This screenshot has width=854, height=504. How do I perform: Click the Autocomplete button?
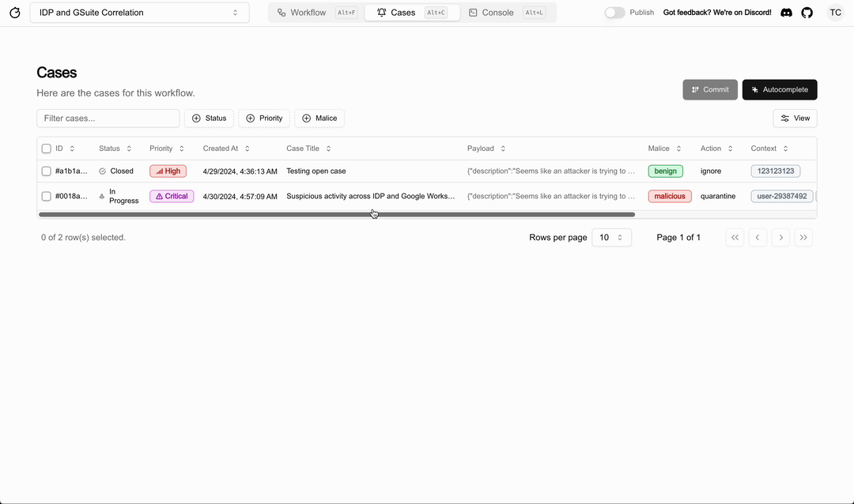(x=780, y=90)
